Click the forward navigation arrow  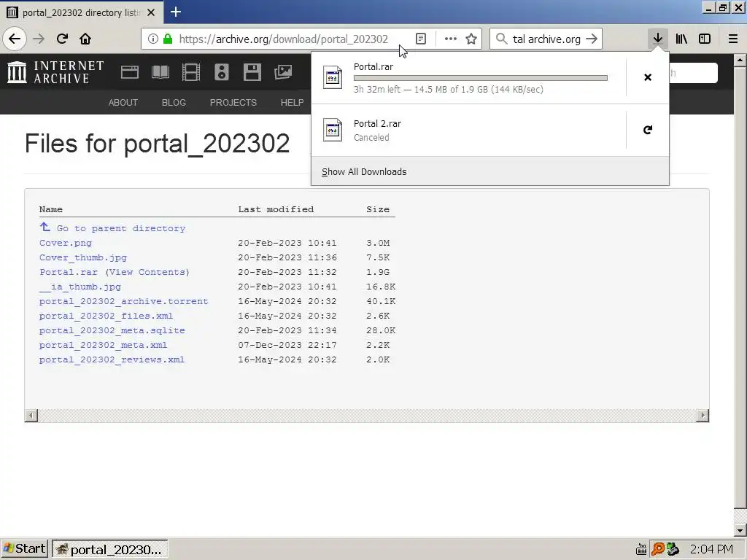click(39, 39)
